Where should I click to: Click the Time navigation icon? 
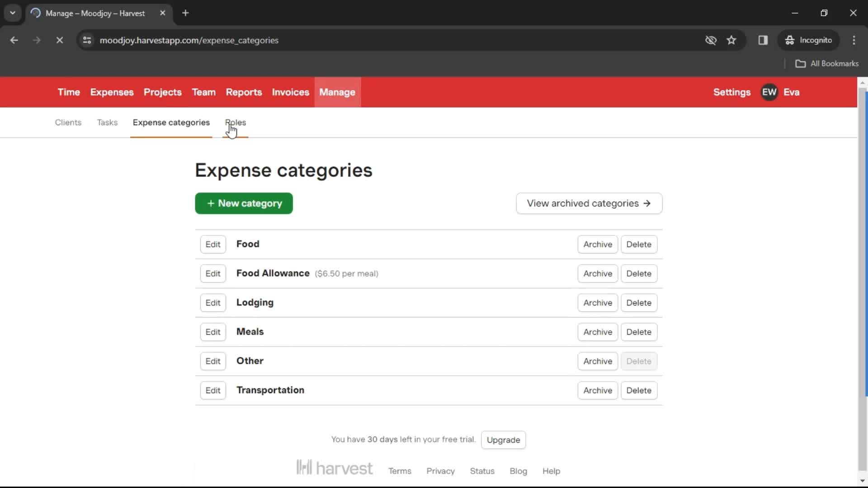coord(69,92)
